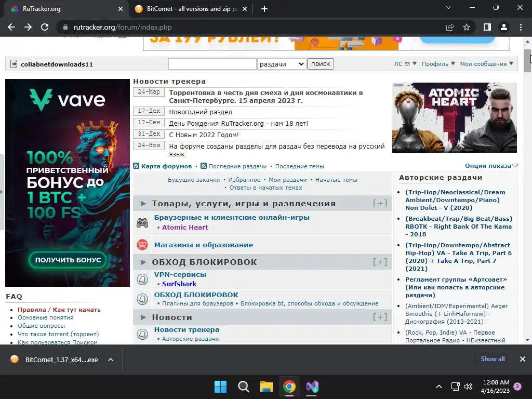Collapse ОБХОД БЛОКИРОВОК category arrow
This screenshot has height=399, width=532.
pyautogui.click(x=143, y=262)
